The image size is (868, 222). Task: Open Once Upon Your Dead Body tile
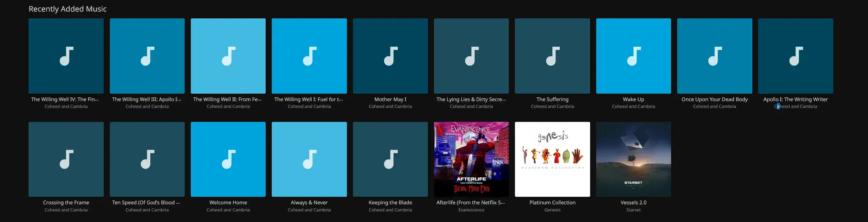[714, 56]
